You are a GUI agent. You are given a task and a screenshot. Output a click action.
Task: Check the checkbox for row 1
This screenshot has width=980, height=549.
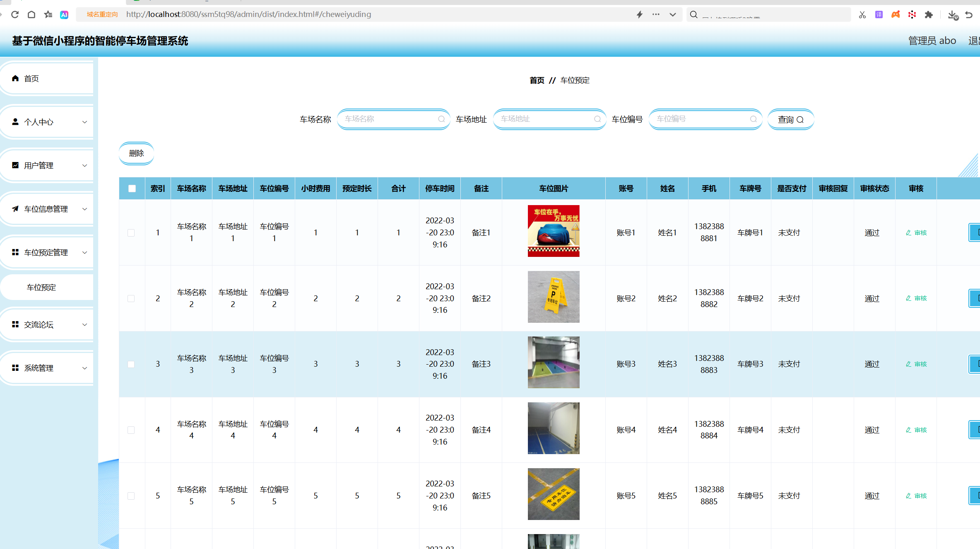[131, 233]
